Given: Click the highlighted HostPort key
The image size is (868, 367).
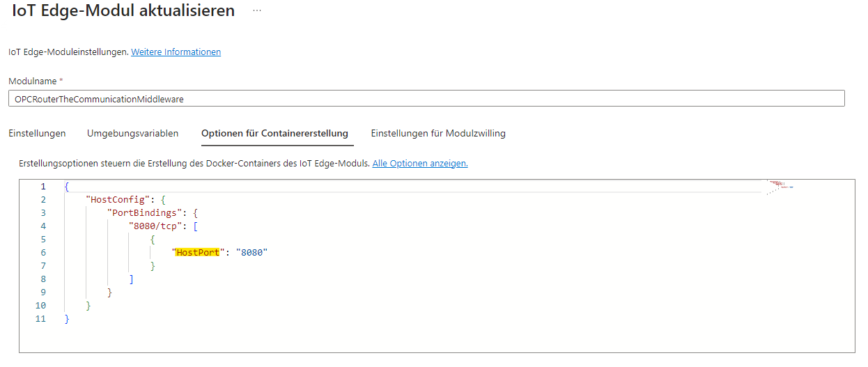Looking at the screenshot, I should pyautogui.click(x=198, y=253).
